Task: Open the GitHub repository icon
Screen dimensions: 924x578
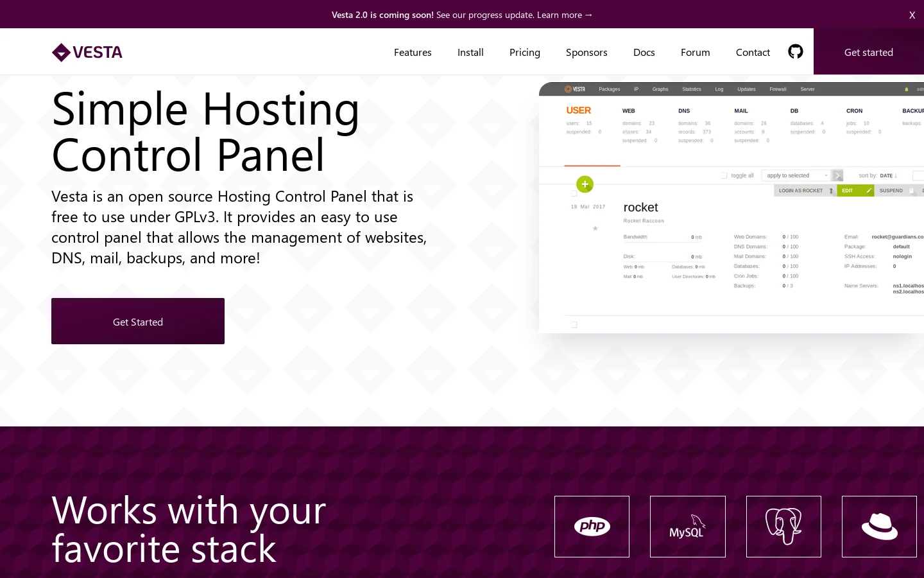Action: tap(796, 52)
